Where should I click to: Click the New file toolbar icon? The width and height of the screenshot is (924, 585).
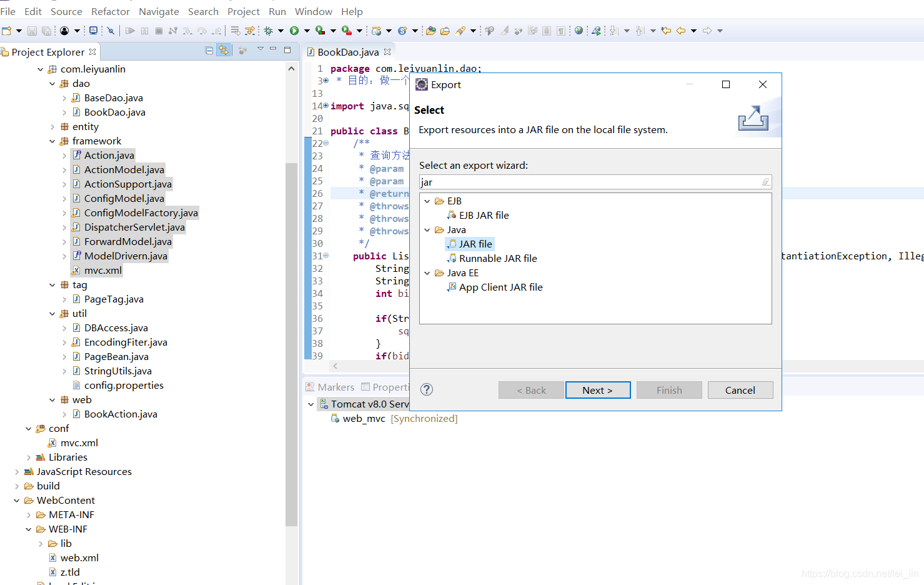pos(7,31)
